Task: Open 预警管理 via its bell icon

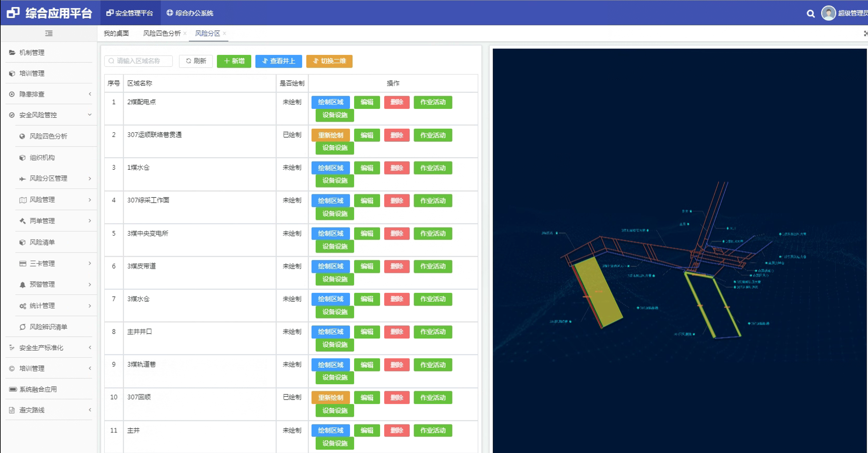Action: [x=23, y=285]
